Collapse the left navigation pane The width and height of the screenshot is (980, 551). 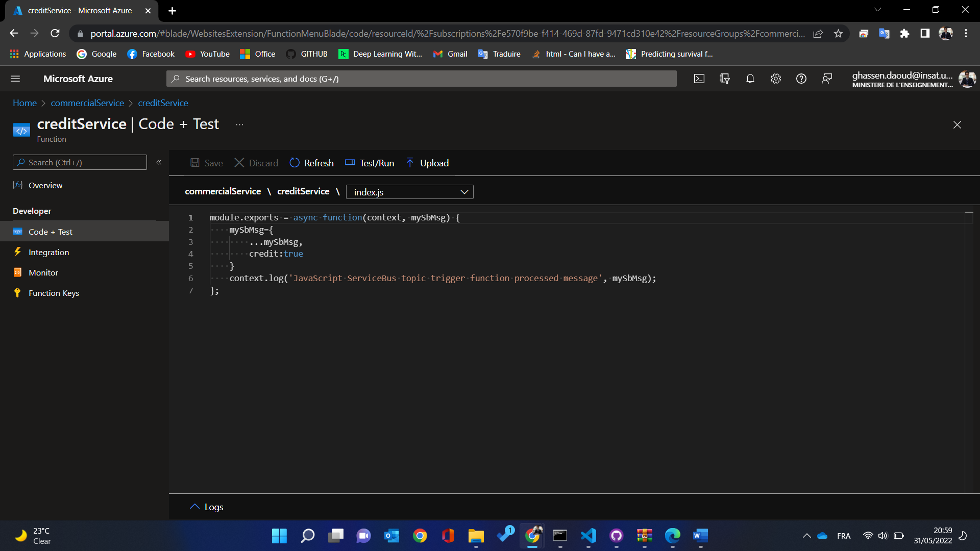coord(159,162)
